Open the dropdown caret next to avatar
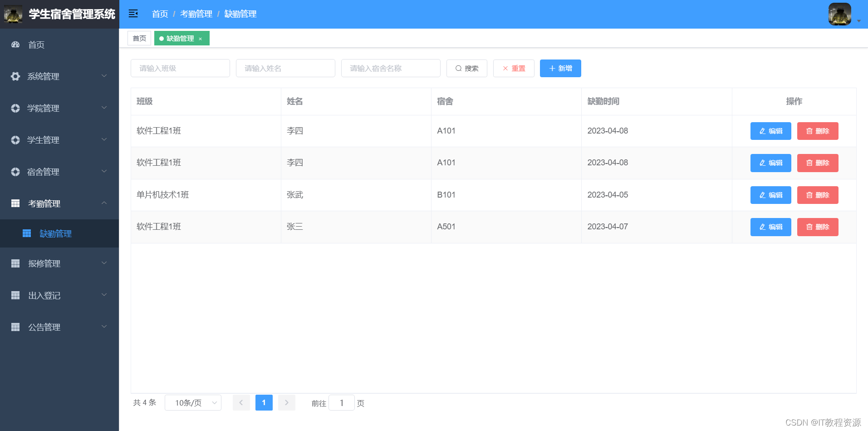Viewport: 868px width, 431px height. tap(859, 21)
